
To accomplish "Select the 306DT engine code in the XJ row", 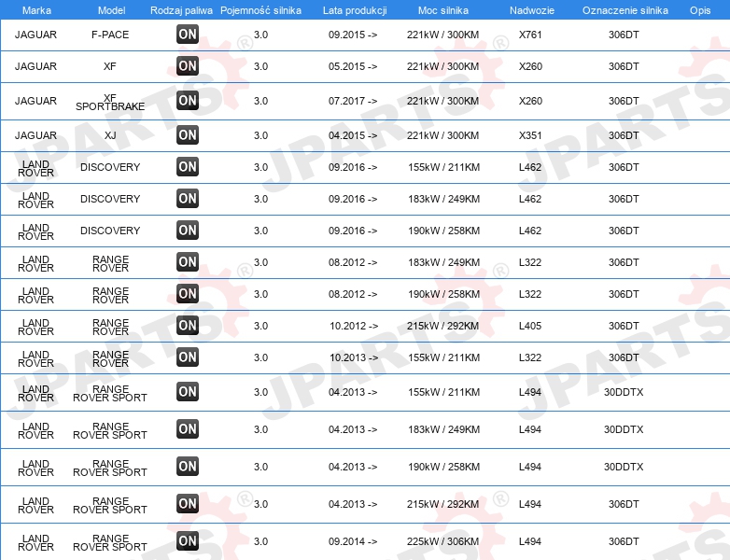I will coord(624,135).
